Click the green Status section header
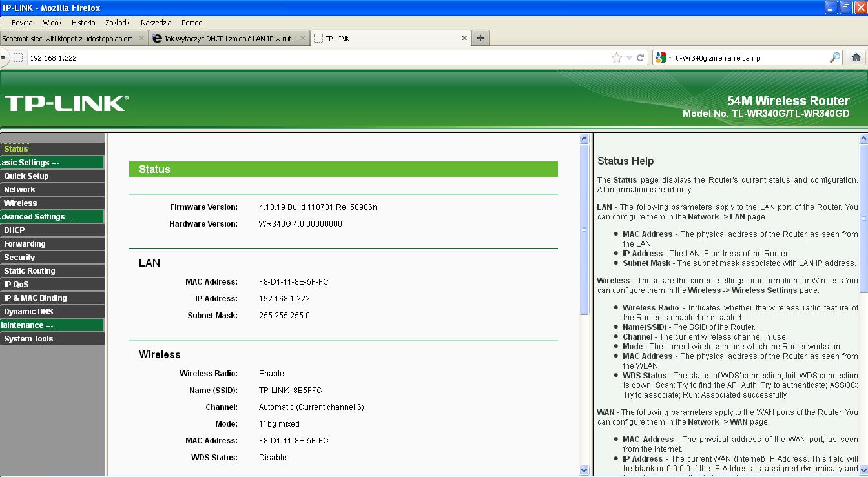The image size is (868, 477). (344, 169)
